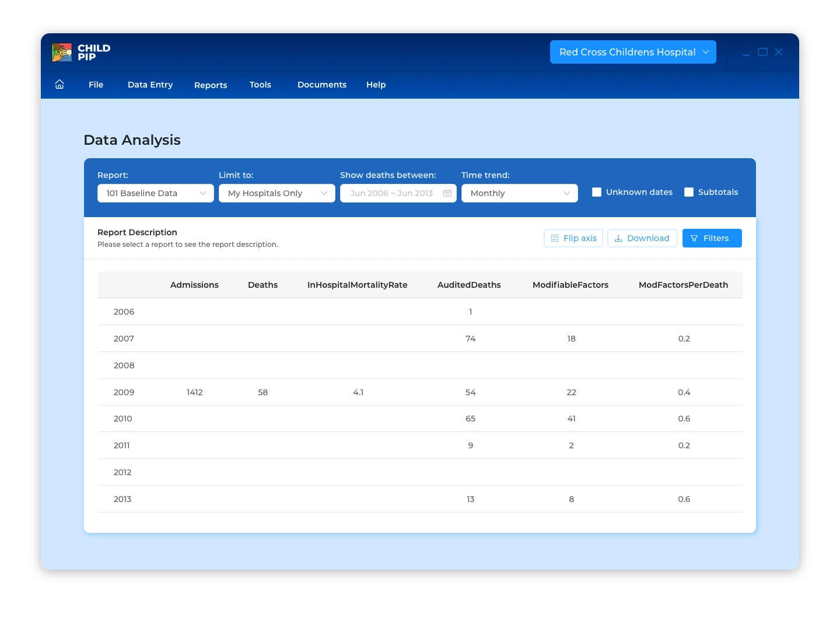Click audited deaths value 65

coord(471,419)
